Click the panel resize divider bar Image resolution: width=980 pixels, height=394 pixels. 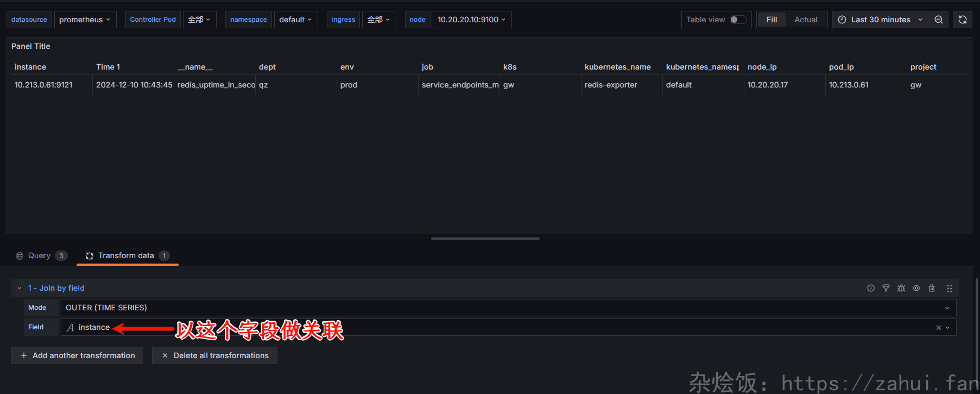pos(485,239)
